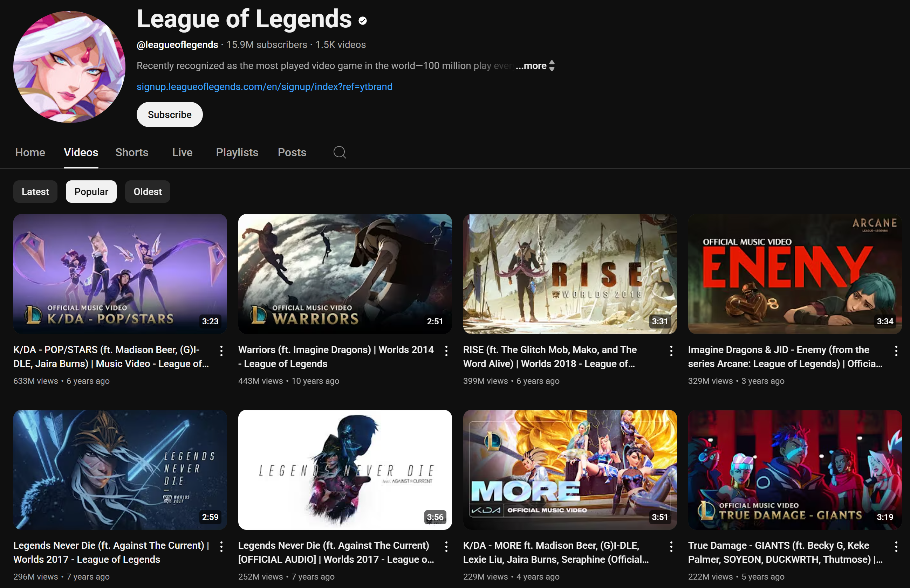Play the K/DA POP/STARS thumbnail
The image size is (910, 588).
tap(120, 274)
